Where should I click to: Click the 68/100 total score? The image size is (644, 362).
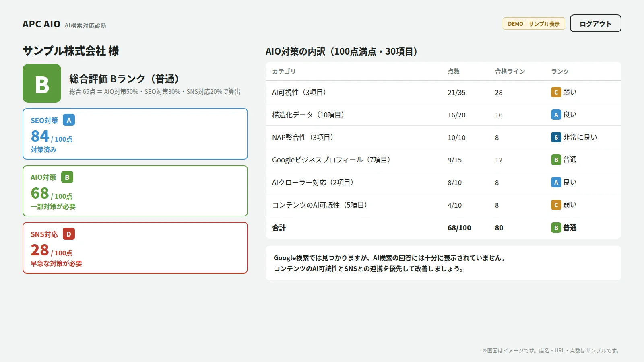click(459, 228)
